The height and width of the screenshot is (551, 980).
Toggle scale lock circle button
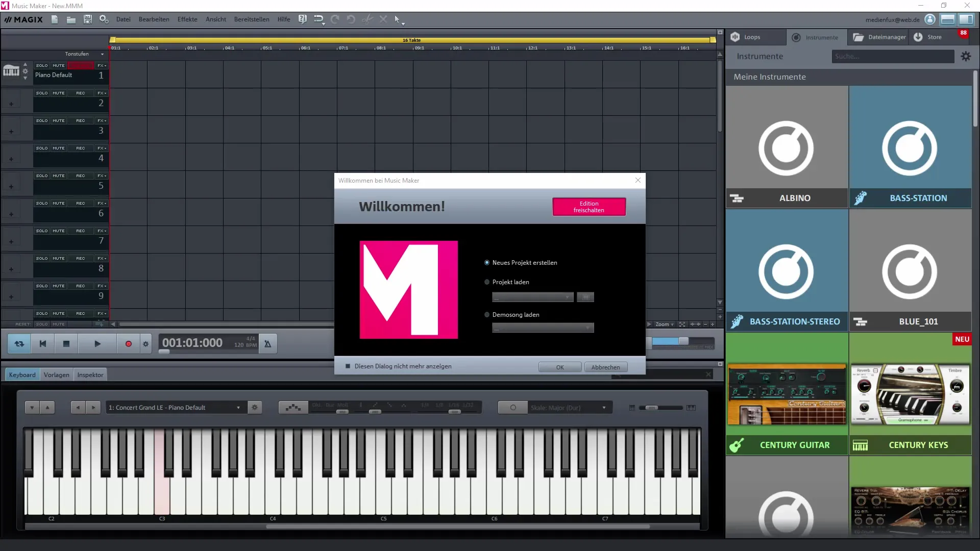point(513,407)
